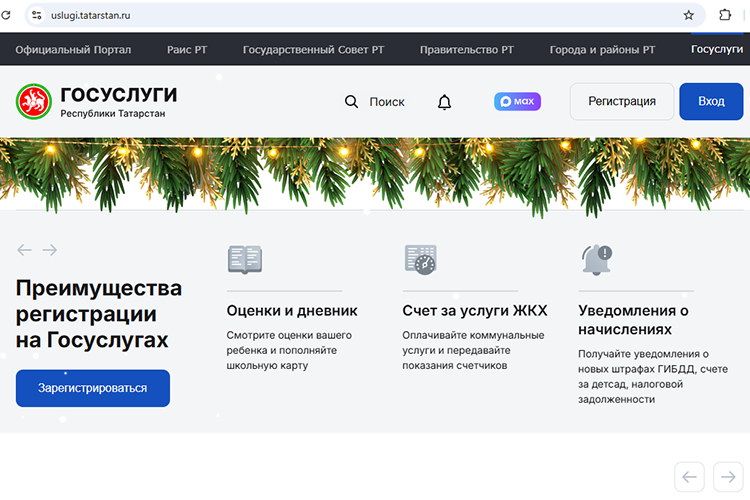Reload the page in browser
This screenshot has height=500, width=750.
point(7,15)
